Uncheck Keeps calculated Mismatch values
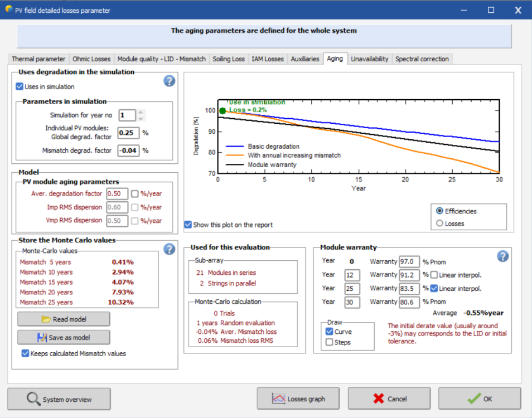Screen dimensions: 532x418 pyautogui.click(x=25, y=353)
